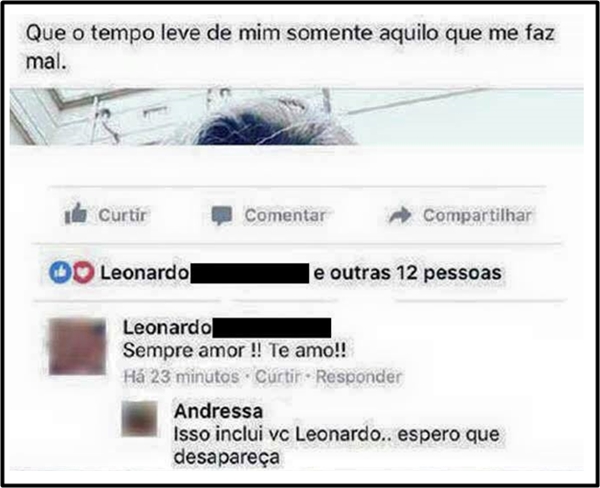600x488 pixels.
Task: Click the Curtir button label
Action: click(x=122, y=215)
